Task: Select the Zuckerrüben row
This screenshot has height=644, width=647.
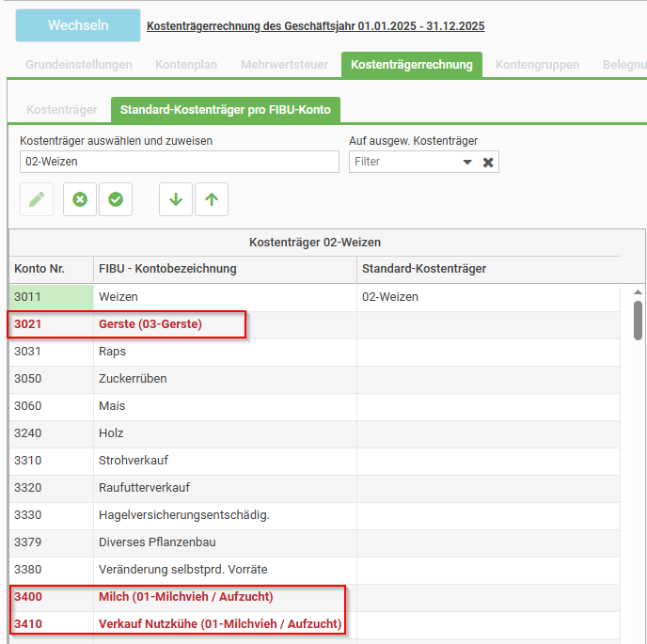Action: 315,379
